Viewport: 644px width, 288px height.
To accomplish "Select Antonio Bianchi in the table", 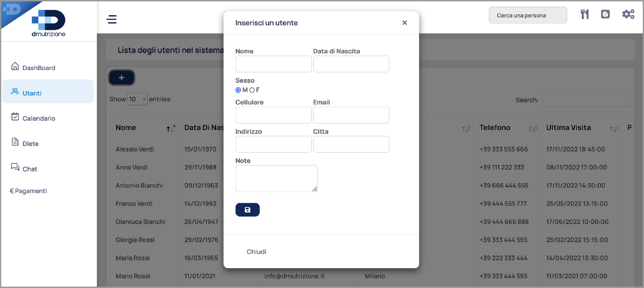I will coord(139,185).
